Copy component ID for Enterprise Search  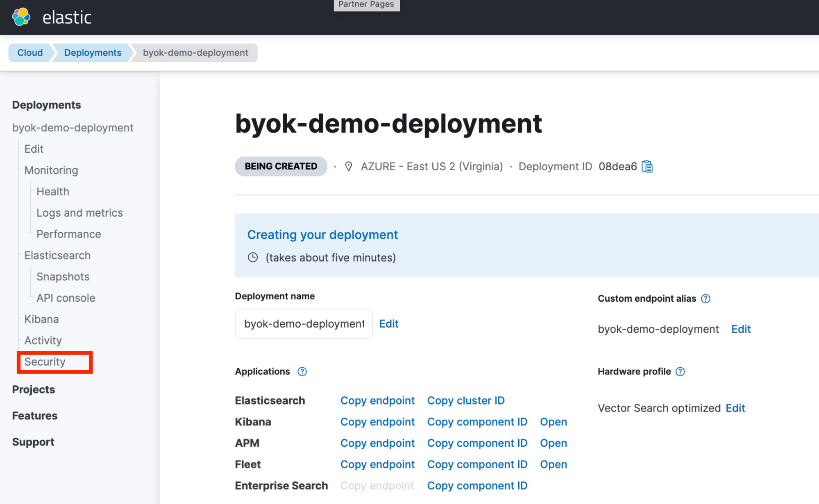477,486
